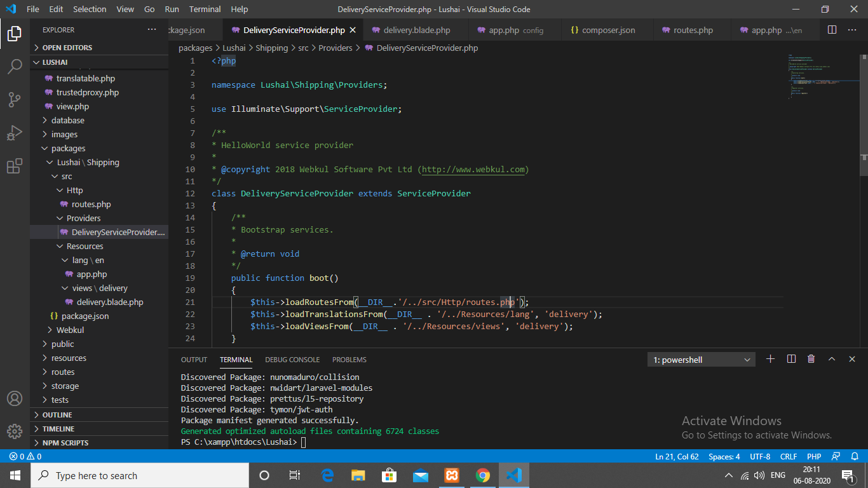Change line ending via CRLF

(x=789, y=456)
